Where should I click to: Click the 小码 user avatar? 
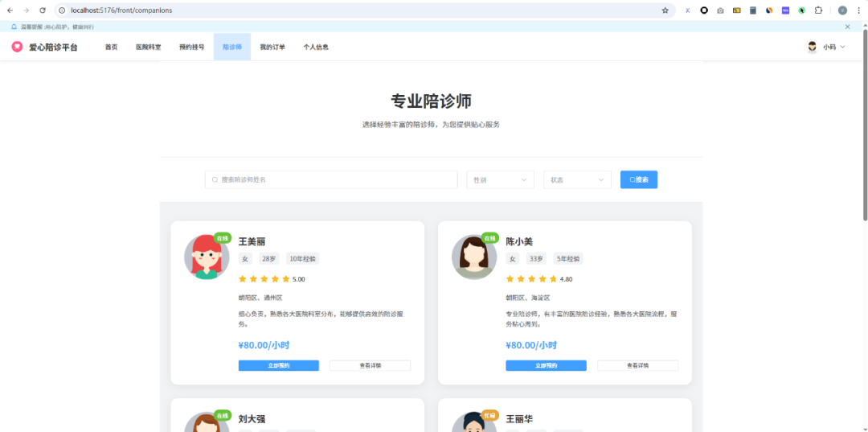coord(812,47)
